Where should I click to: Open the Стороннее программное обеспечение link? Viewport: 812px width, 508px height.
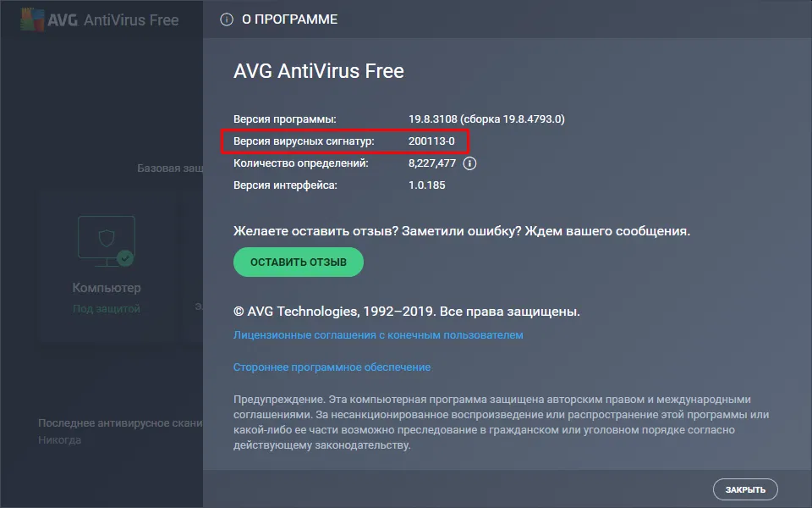tap(332, 367)
